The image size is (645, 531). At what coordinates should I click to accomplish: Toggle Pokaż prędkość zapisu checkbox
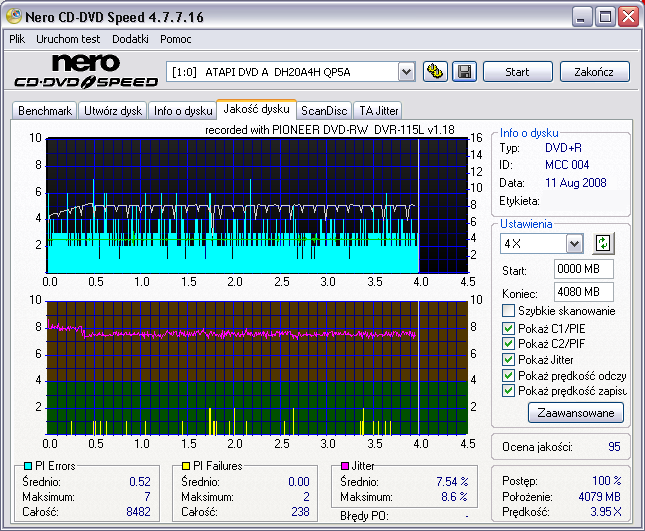(508, 391)
